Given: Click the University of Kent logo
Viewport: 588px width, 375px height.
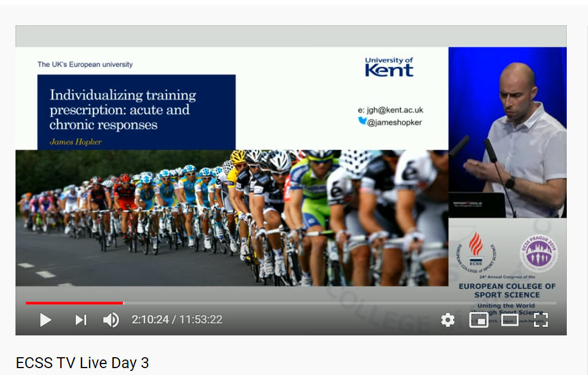Looking at the screenshot, I should coord(389,67).
